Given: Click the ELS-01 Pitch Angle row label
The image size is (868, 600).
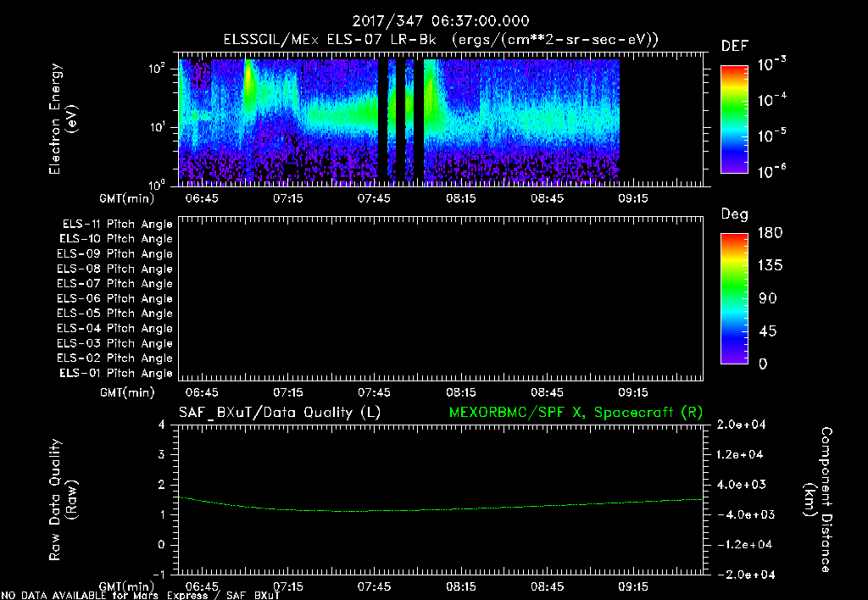Looking at the screenshot, I should (116, 373).
